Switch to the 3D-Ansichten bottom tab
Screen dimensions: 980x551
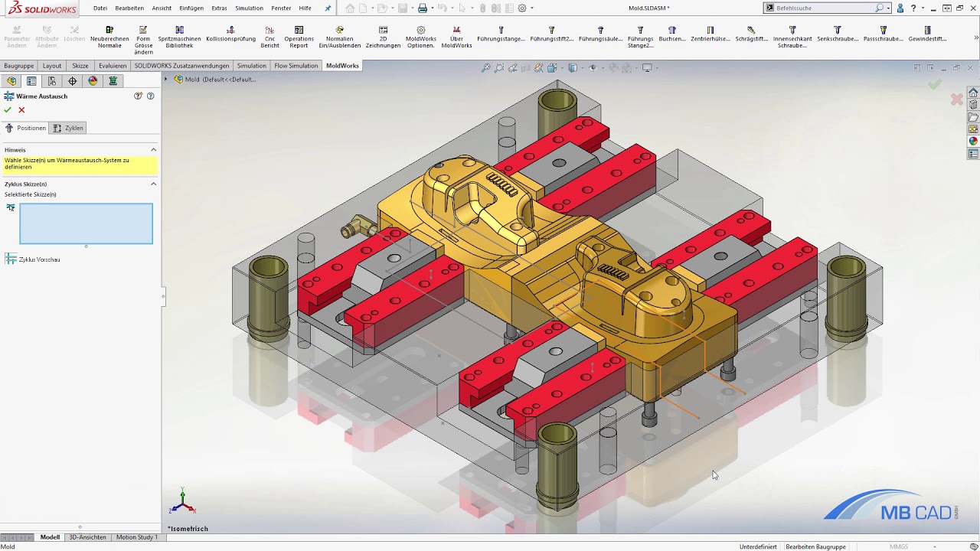(87, 537)
